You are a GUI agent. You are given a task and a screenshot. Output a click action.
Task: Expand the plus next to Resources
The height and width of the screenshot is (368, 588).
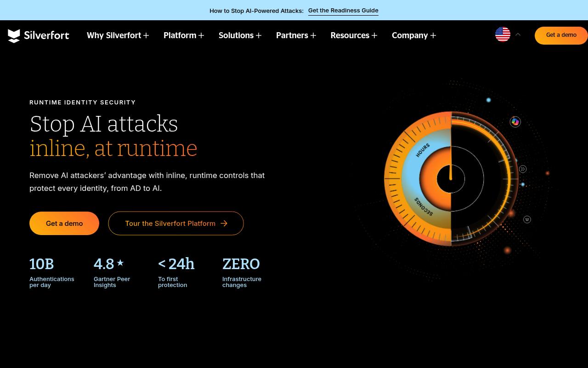374,35
